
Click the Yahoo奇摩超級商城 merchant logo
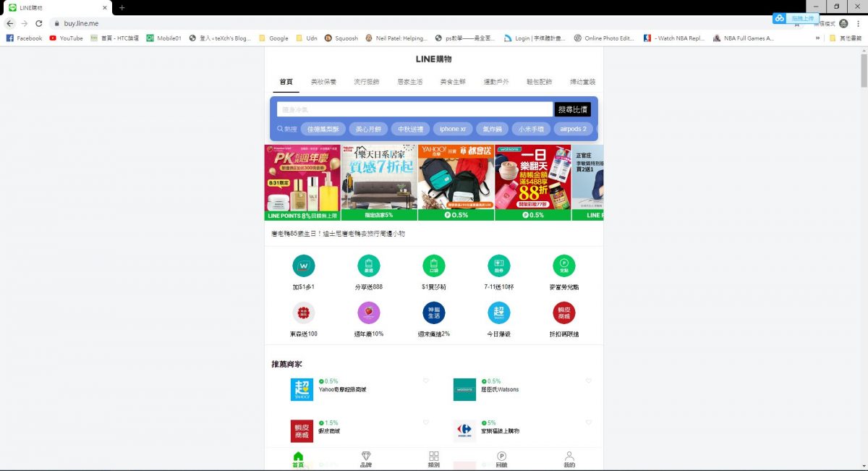click(x=302, y=389)
